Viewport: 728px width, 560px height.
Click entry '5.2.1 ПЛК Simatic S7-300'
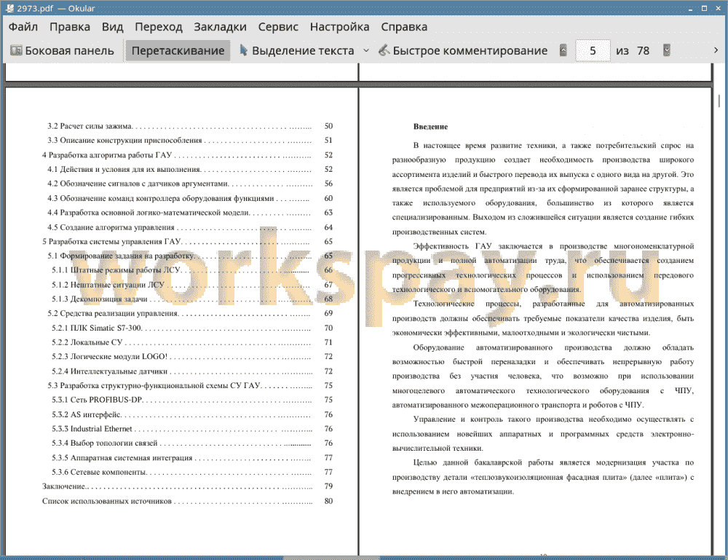coord(97,328)
